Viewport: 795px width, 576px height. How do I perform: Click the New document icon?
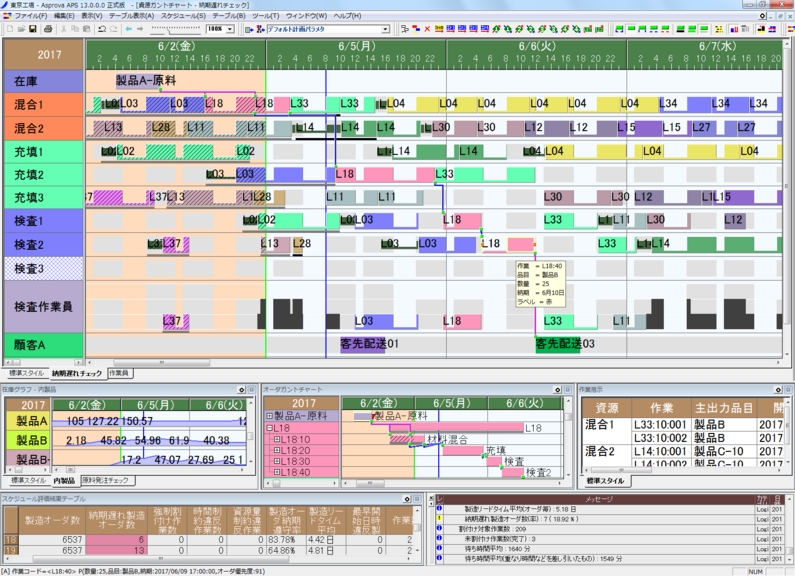(x=8, y=29)
